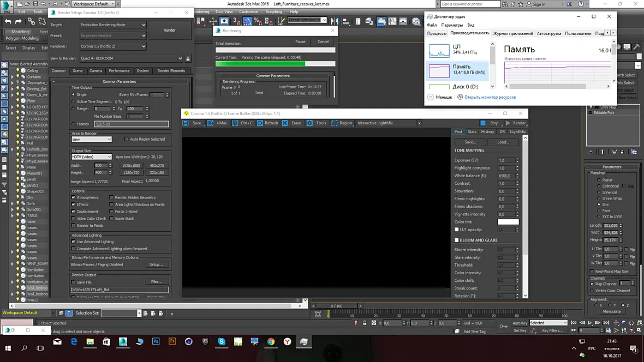Image resolution: width=644 pixels, height=362 pixels.
Task: Toggle Angle Snap icon in main toolbar
Action: coord(247,21)
